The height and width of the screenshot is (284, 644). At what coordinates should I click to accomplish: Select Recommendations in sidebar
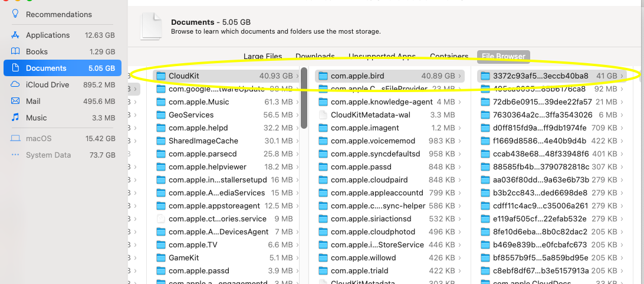tap(63, 14)
